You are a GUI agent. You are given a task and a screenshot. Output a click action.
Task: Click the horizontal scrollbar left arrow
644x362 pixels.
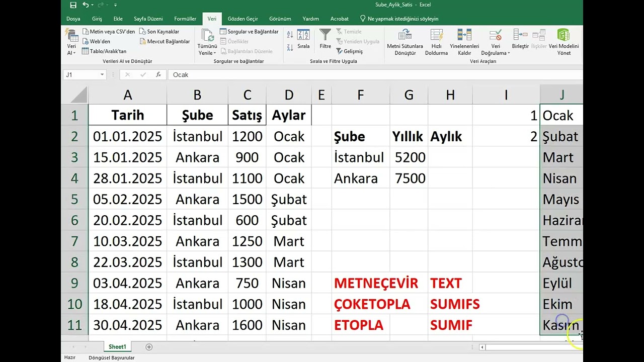tap(482, 347)
